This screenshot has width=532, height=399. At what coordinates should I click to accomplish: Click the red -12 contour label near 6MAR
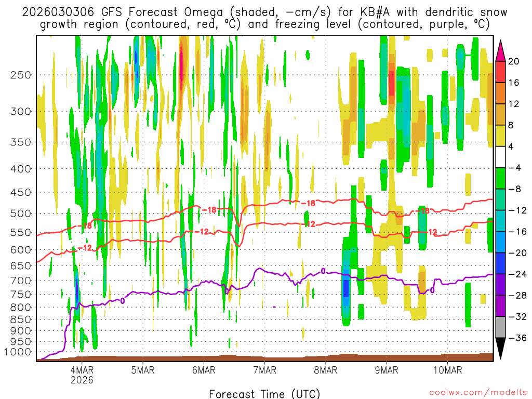point(202,232)
